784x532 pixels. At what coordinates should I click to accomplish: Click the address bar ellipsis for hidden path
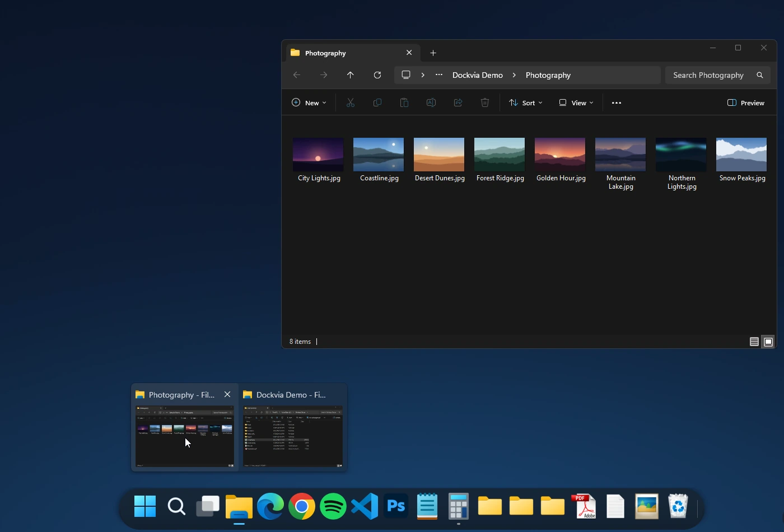[x=439, y=75]
